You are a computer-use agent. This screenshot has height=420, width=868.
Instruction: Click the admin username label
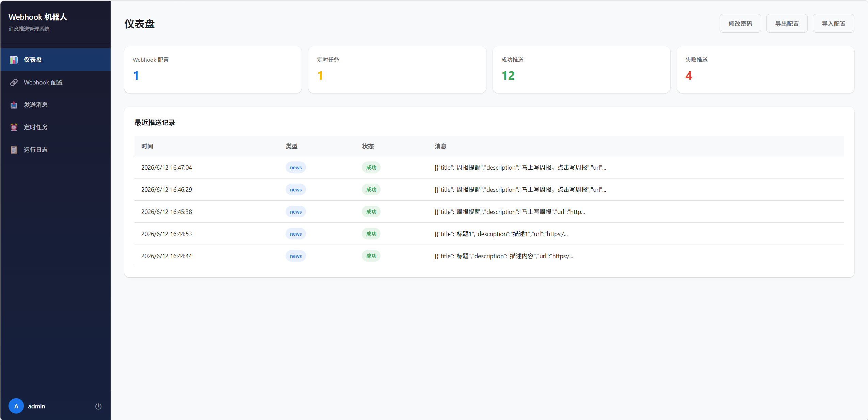point(36,406)
